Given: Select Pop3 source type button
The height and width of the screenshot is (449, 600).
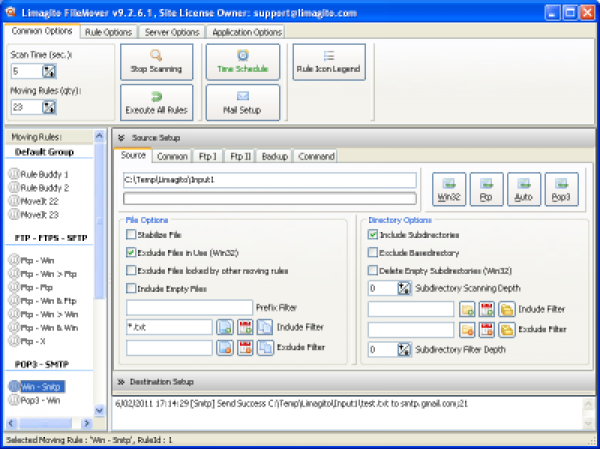Looking at the screenshot, I should (561, 189).
